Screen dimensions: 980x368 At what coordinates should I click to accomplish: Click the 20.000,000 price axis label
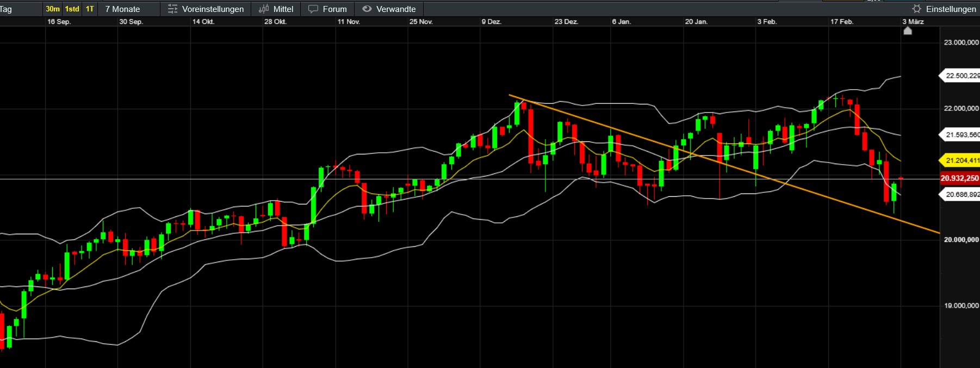[961, 240]
